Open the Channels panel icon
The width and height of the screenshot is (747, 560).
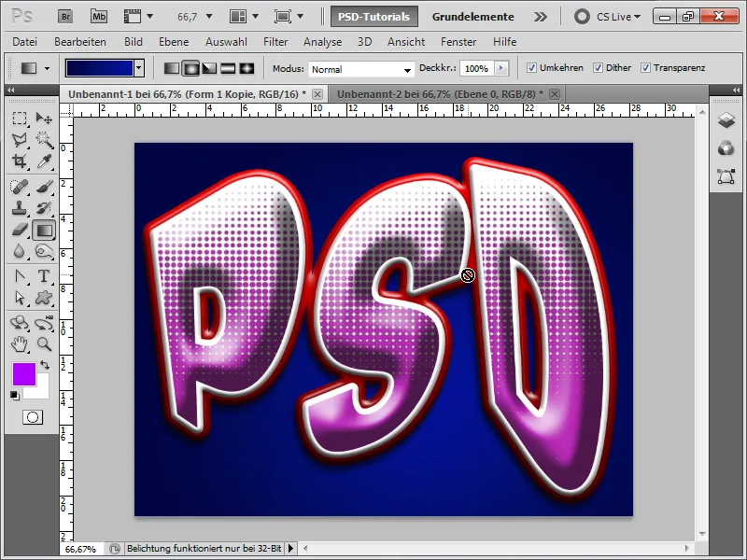tap(726, 148)
